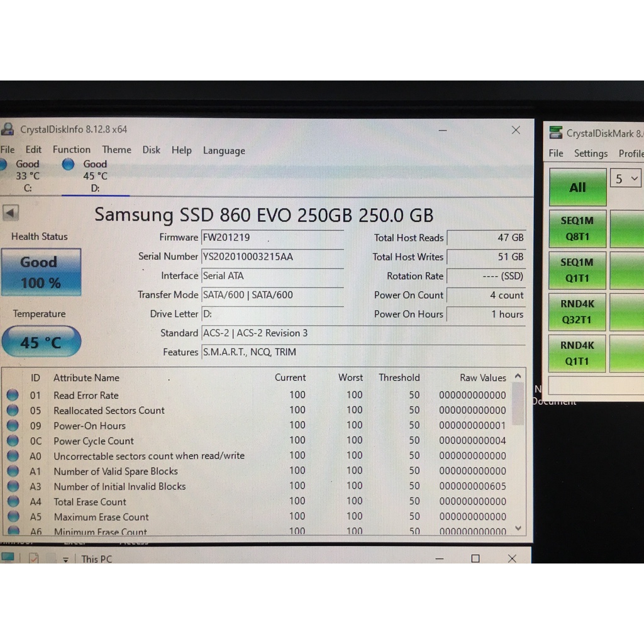Click status orb for Total Erase Count row

point(13,501)
